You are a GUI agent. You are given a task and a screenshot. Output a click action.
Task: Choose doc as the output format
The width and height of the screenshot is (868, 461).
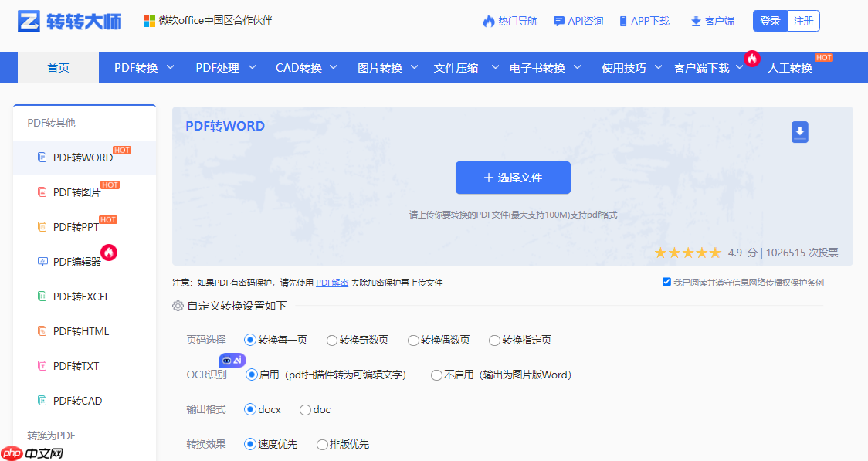306,410
